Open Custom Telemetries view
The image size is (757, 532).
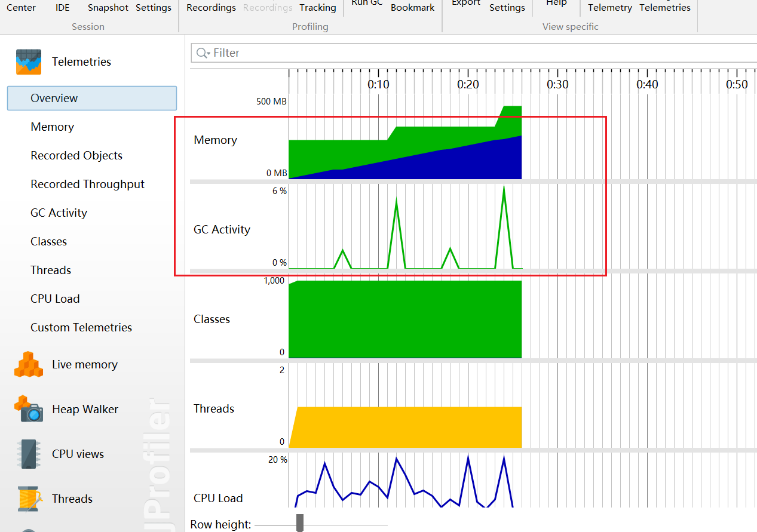[x=81, y=328]
